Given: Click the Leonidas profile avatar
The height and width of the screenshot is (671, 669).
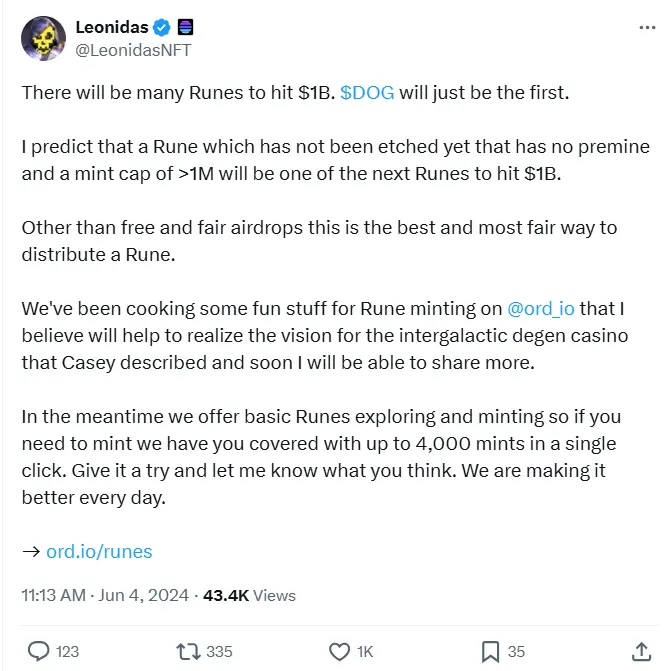Looking at the screenshot, I should (x=43, y=38).
